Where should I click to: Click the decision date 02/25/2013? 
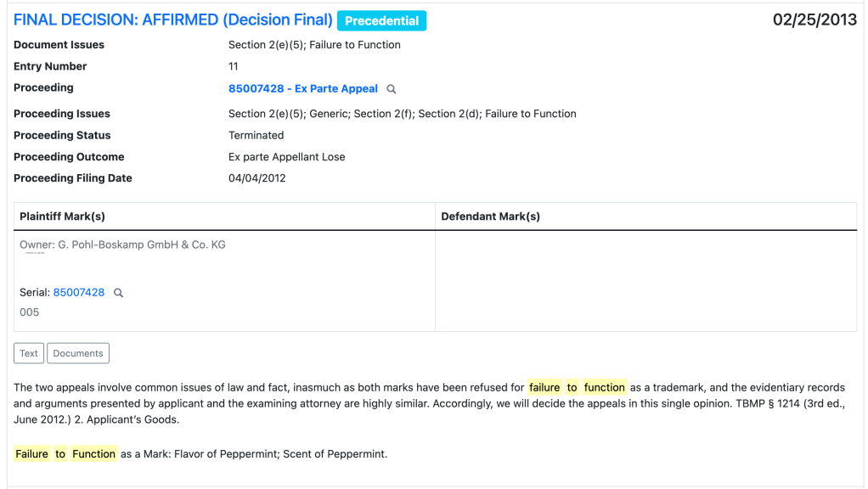pyautogui.click(x=814, y=20)
